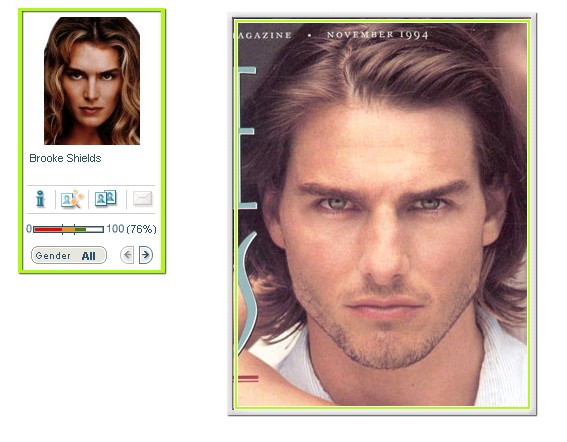The image size is (567, 442).
Task: Go to previous match with left arrow
Action: [127, 255]
